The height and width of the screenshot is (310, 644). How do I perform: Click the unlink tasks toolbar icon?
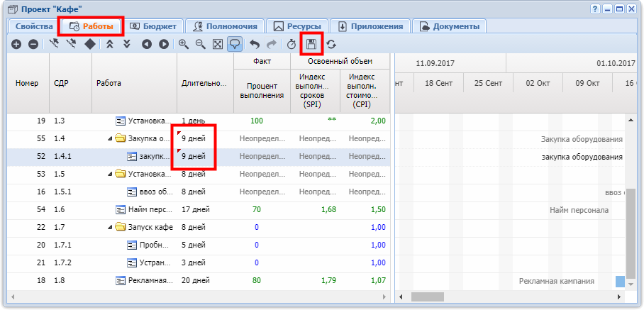(71, 44)
